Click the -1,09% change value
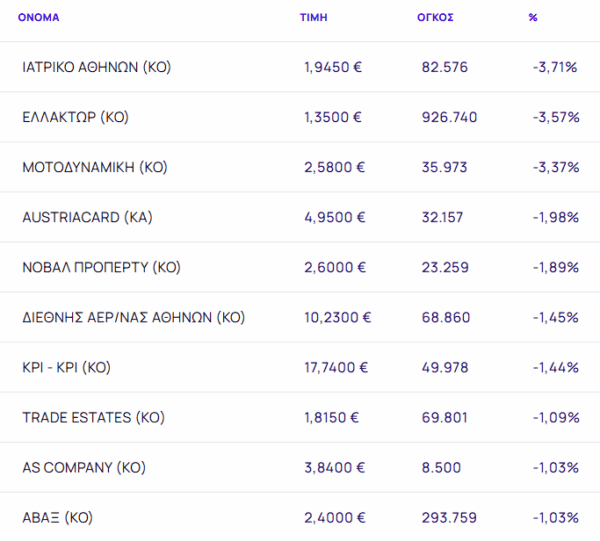Viewport: 600px width, 541px height. pos(556,417)
